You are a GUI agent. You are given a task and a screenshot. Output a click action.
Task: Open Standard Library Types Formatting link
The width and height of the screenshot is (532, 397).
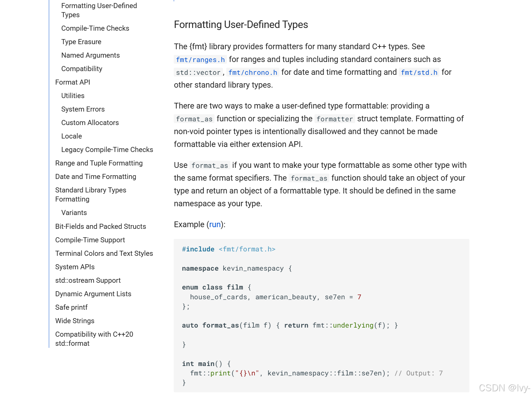click(91, 194)
